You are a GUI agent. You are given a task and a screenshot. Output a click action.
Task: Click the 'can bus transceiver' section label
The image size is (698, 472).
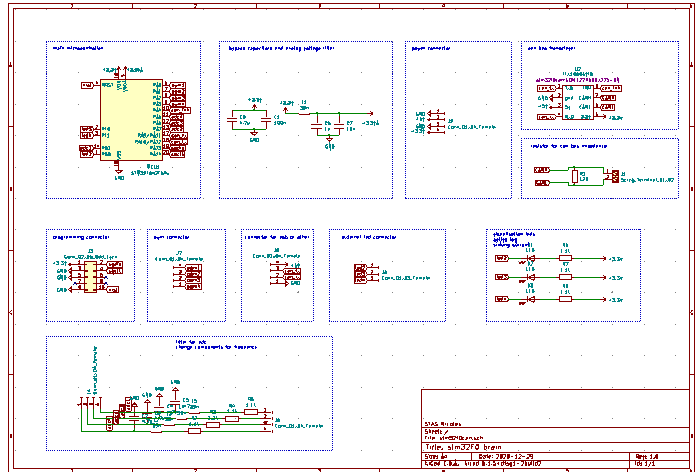552,48
